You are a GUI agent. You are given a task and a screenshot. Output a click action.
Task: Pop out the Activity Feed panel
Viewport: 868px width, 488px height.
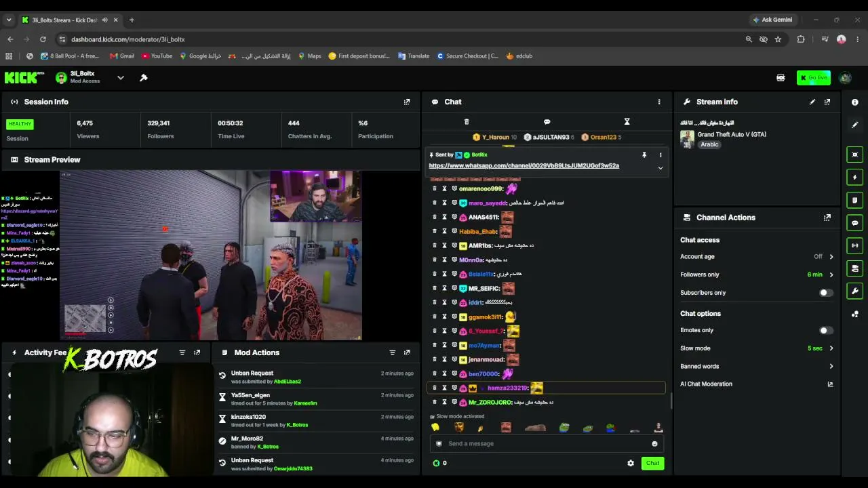197,352
